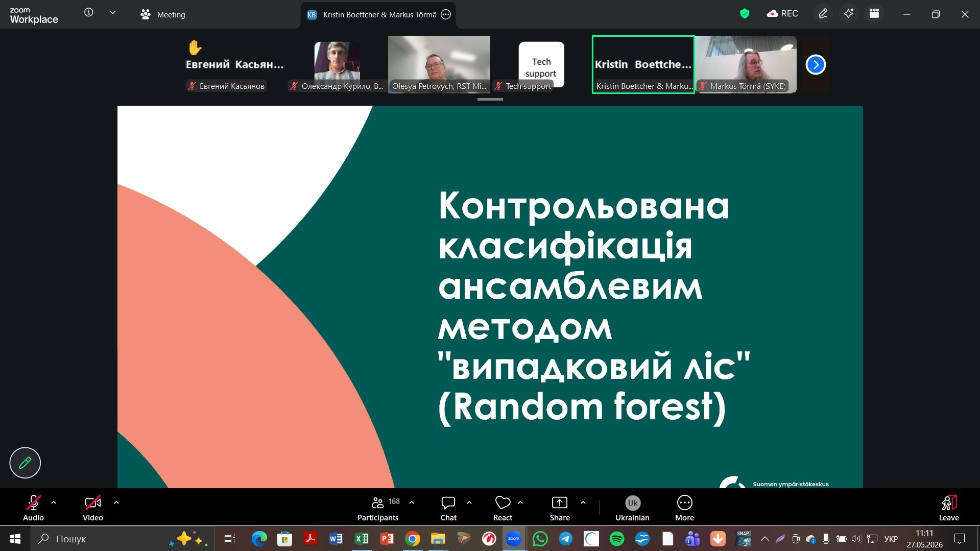Image resolution: width=980 pixels, height=551 pixels.
Task: Toggle the Audio microphone mute
Action: click(33, 509)
